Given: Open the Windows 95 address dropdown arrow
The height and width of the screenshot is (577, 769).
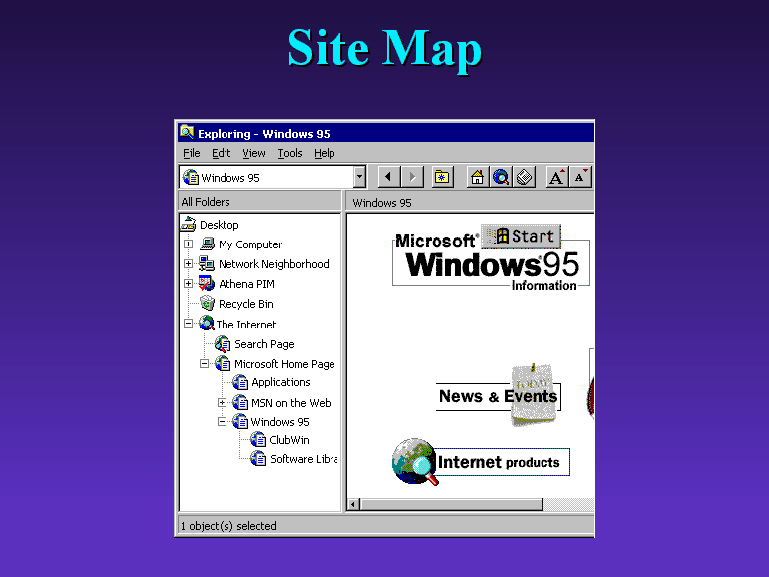Looking at the screenshot, I should (359, 177).
